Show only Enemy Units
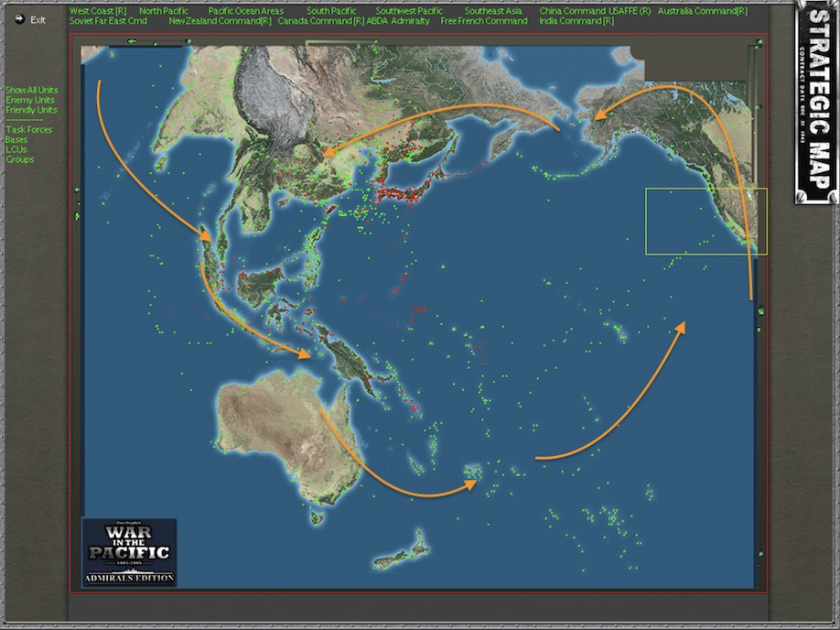The image size is (840, 630). click(x=30, y=100)
